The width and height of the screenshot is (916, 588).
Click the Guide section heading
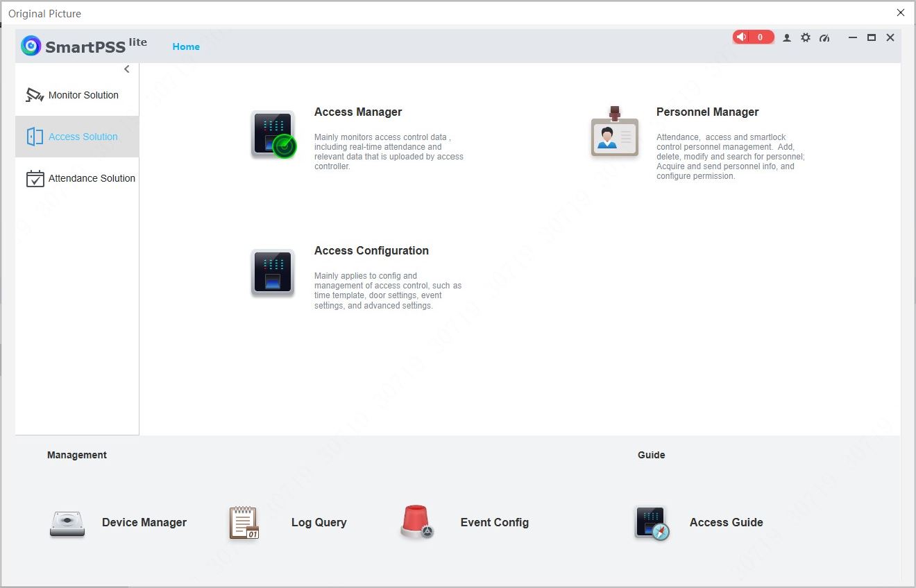651,455
